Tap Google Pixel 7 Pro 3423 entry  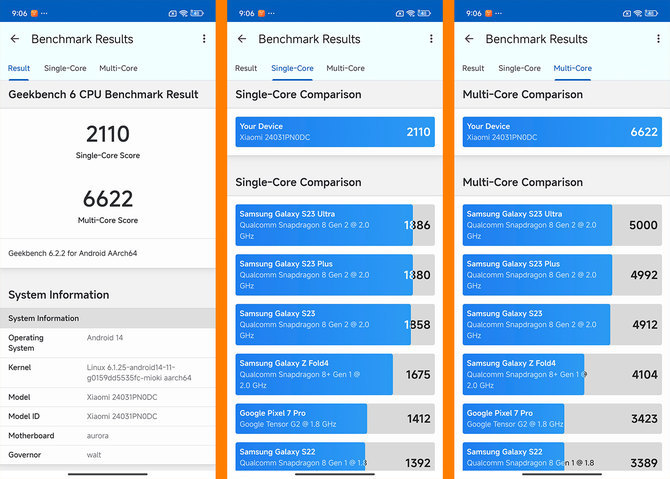click(x=562, y=419)
